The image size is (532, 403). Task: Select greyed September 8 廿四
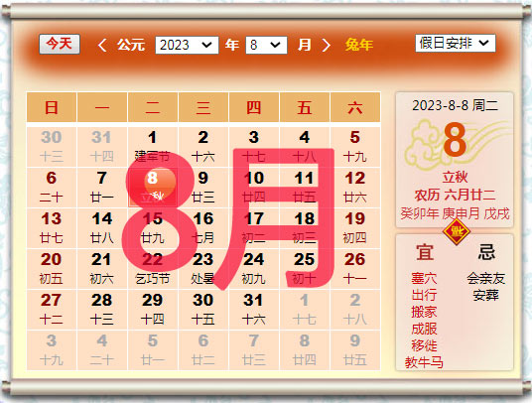click(x=305, y=350)
